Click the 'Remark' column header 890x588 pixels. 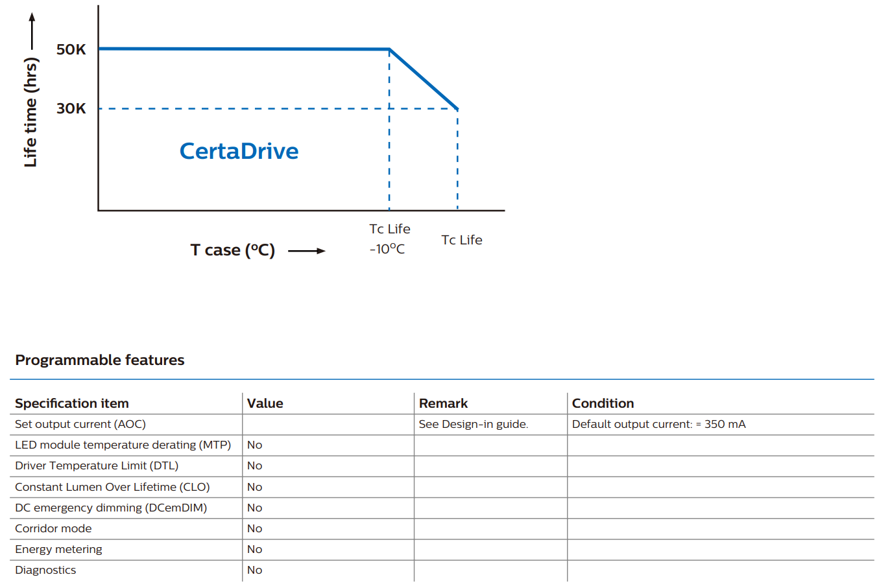point(444,403)
